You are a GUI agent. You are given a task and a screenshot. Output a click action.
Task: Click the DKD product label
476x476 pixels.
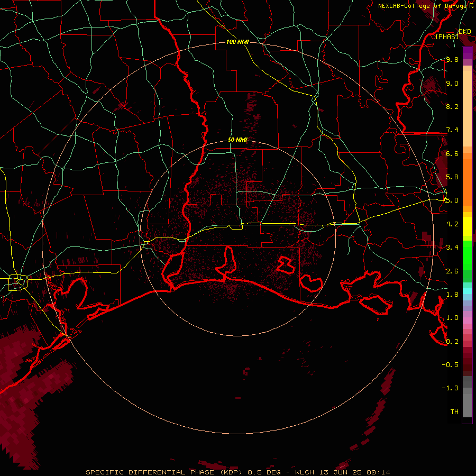point(465,31)
